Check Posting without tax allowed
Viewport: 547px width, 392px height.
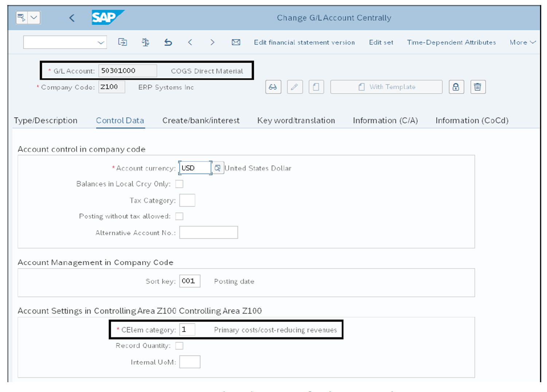coord(179,216)
